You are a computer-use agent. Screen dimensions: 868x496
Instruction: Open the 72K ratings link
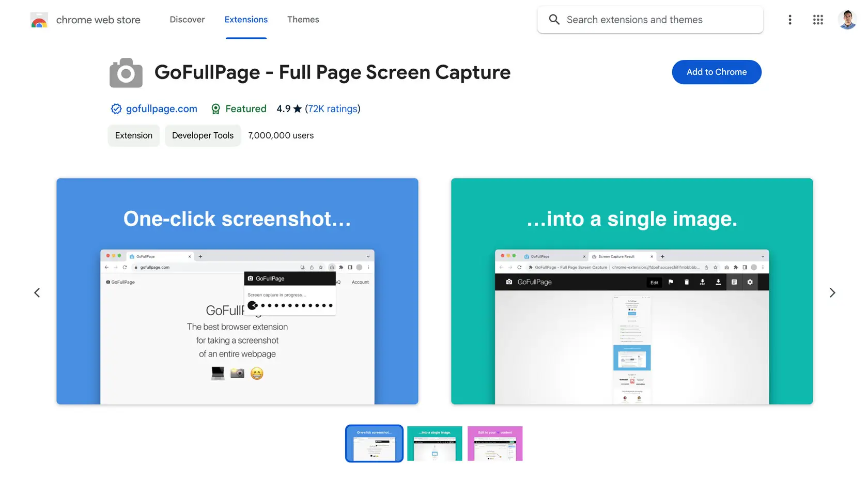click(333, 109)
